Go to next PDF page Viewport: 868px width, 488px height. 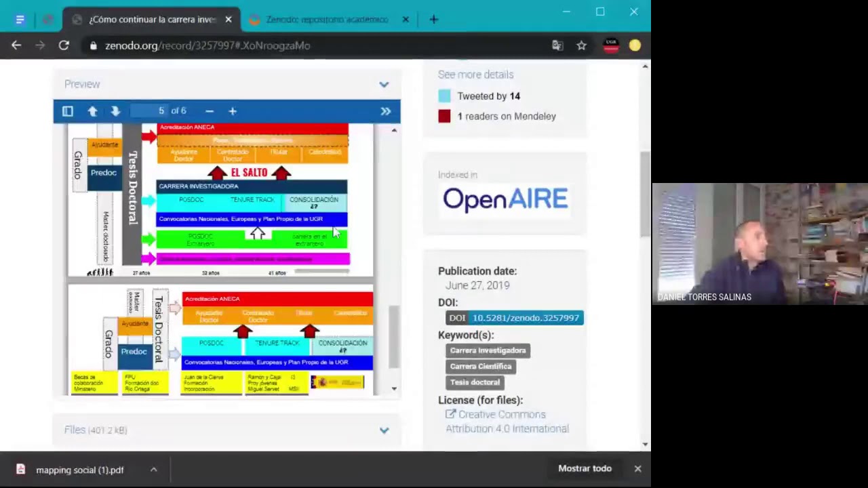pos(115,111)
